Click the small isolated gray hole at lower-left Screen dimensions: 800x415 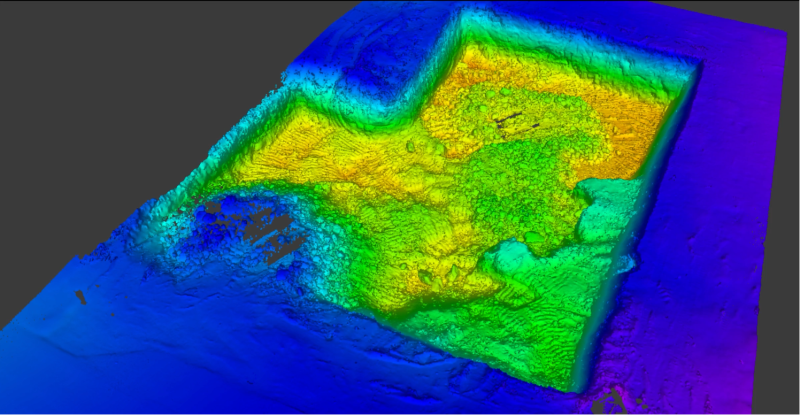point(81,297)
